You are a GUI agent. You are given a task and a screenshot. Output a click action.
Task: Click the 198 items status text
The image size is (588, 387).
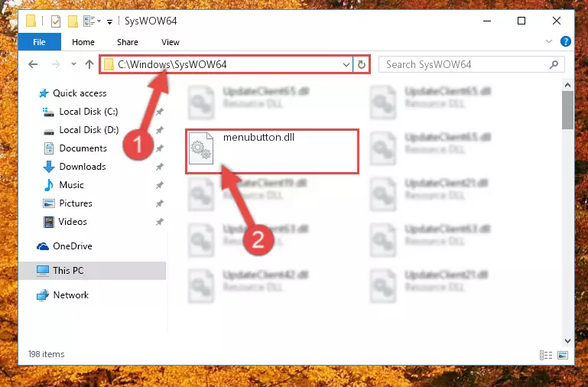pyautogui.click(x=46, y=354)
